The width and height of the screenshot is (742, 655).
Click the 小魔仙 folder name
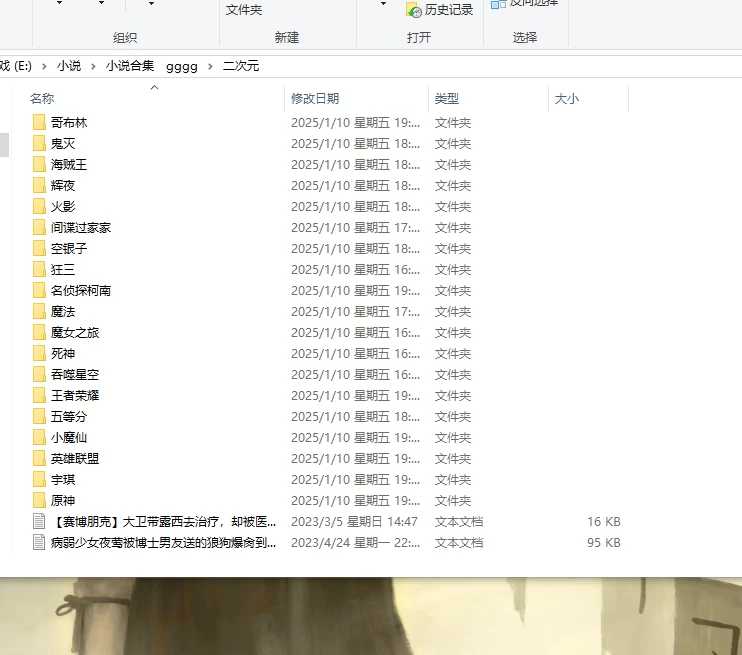69,437
